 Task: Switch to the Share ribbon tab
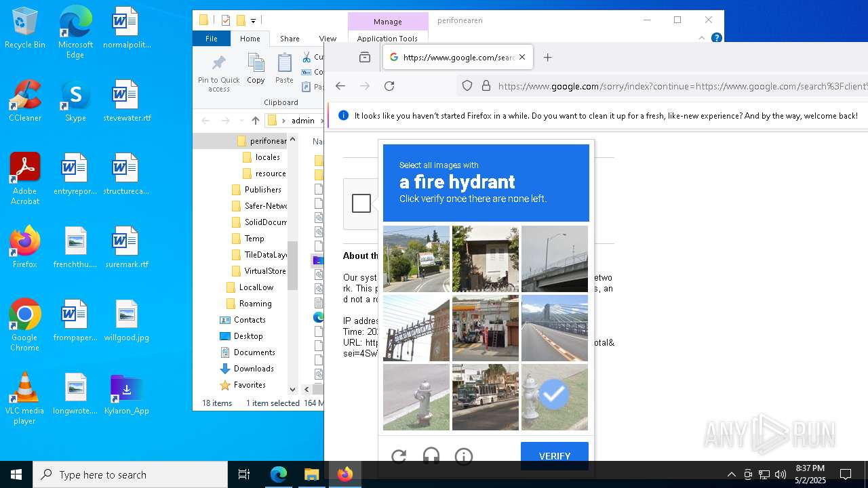point(290,39)
